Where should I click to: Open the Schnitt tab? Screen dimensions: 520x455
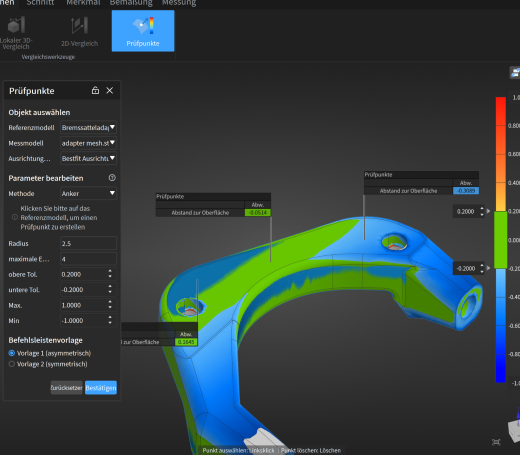40,3
